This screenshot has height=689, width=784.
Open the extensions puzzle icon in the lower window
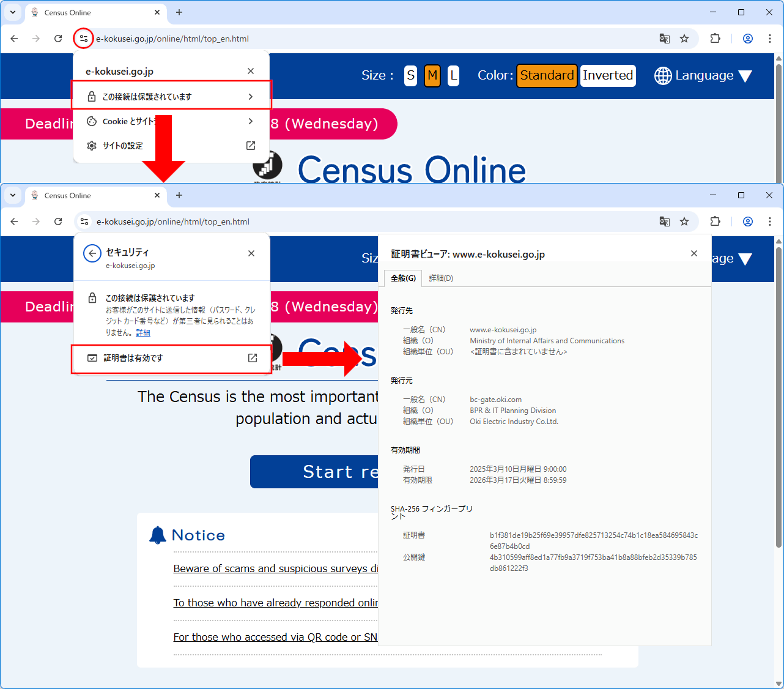point(715,222)
